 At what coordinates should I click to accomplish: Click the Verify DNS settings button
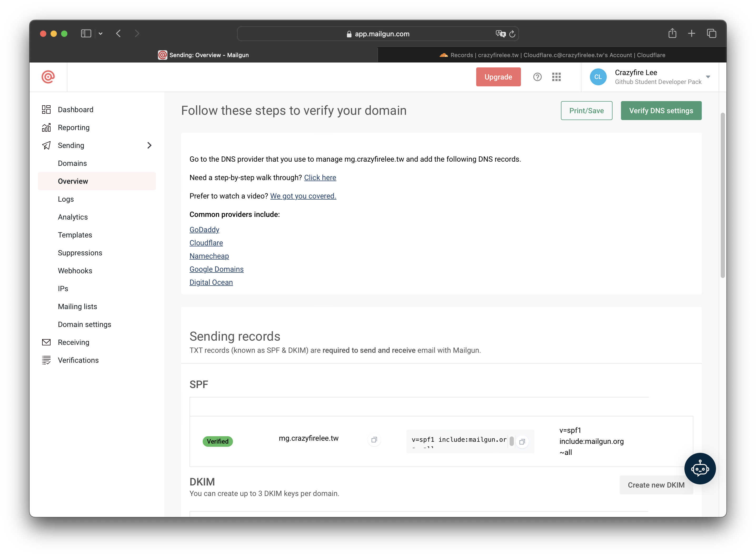(661, 111)
